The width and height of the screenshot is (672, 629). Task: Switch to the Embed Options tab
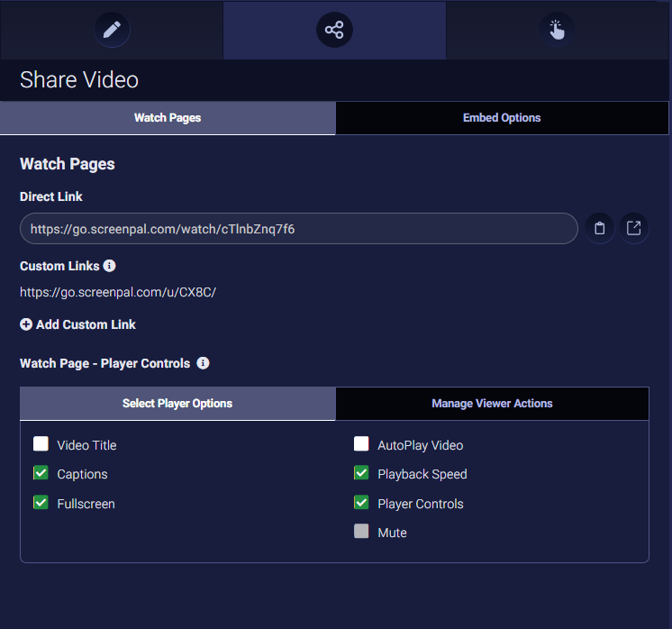point(502,118)
